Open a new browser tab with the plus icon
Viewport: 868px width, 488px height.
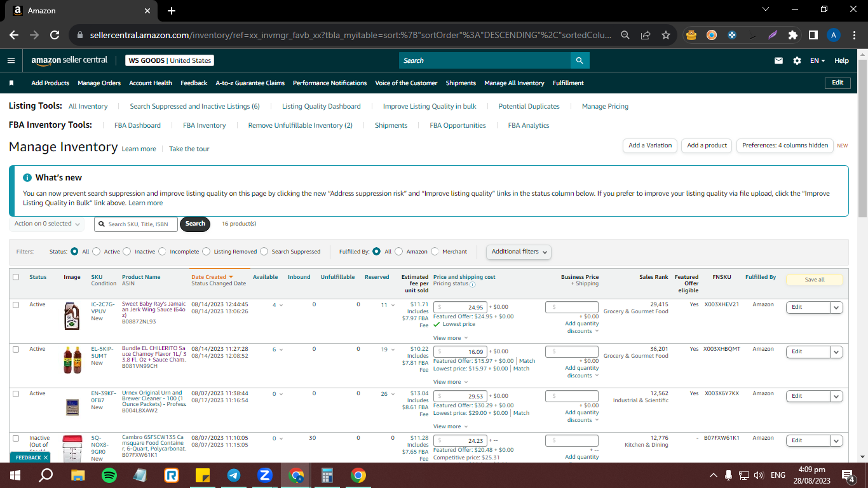point(172,11)
